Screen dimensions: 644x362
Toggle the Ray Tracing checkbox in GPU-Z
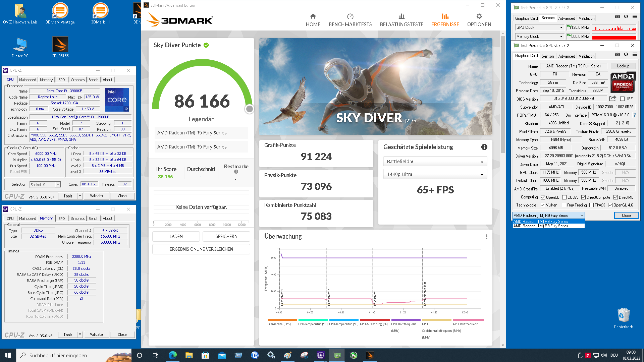(564, 205)
